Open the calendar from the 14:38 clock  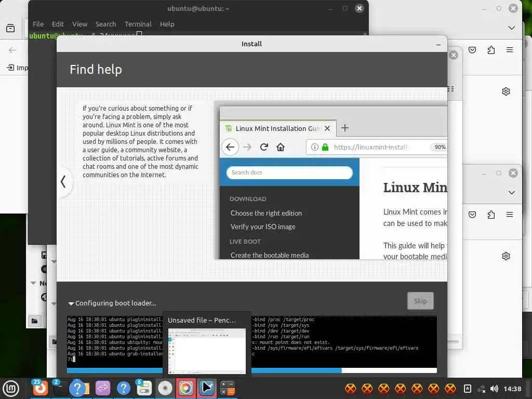(x=512, y=389)
